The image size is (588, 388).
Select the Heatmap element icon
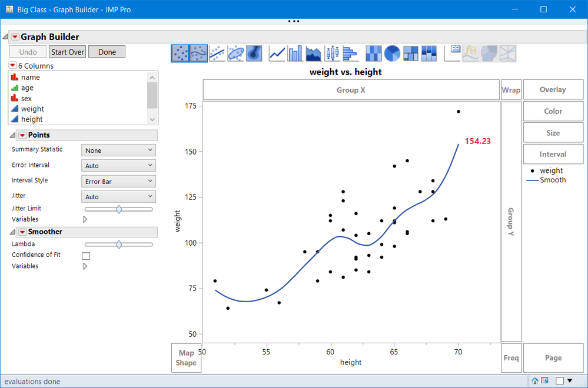pos(374,53)
